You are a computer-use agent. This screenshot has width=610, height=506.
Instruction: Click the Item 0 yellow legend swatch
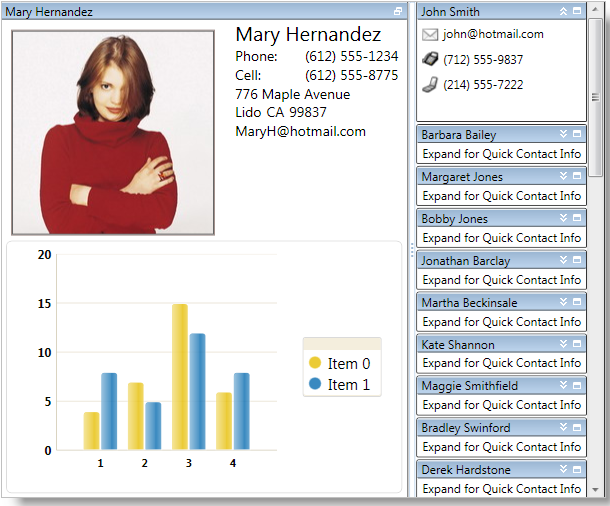click(315, 364)
